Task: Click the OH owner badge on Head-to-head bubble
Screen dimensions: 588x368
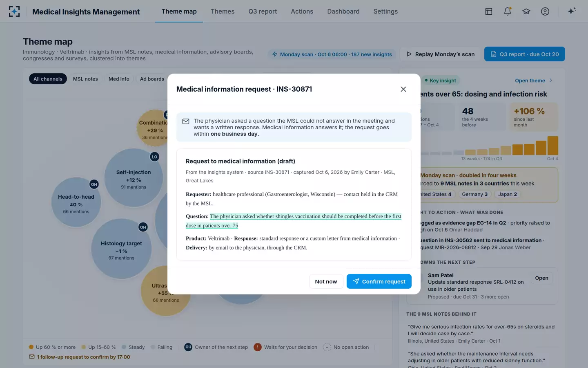Action: [94, 184]
